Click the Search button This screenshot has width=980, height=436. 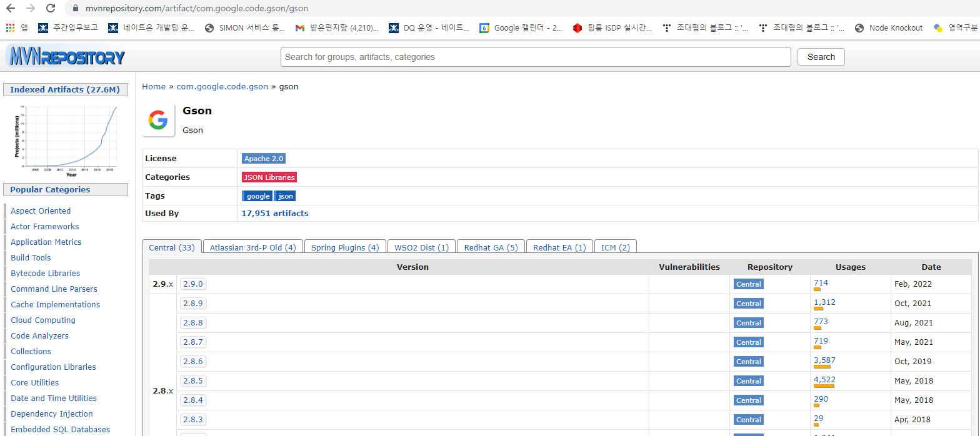point(821,57)
